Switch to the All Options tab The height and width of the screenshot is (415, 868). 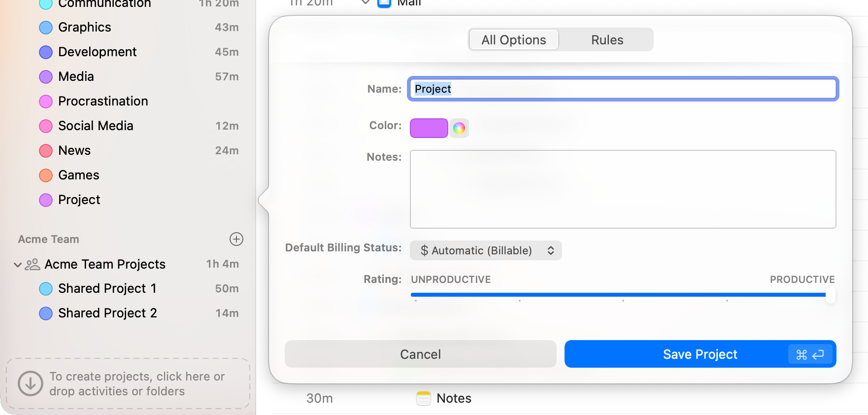pyautogui.click(x=514, y=39)
